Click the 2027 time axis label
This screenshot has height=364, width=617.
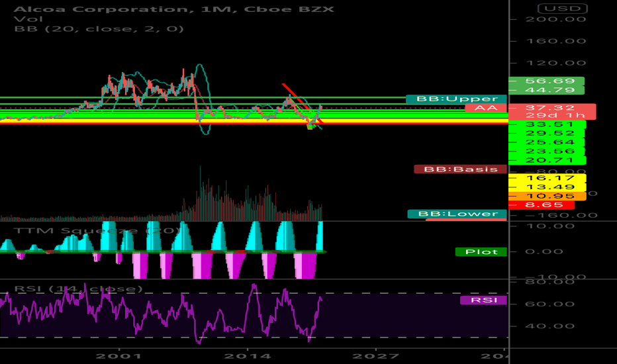376,356
